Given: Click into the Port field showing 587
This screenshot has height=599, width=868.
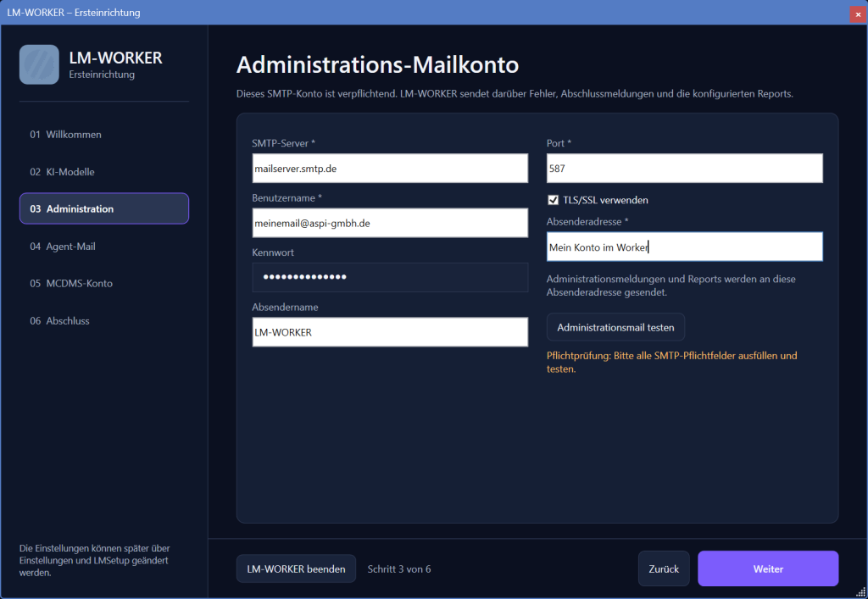Looking at the screenshot, I should 685,168.
